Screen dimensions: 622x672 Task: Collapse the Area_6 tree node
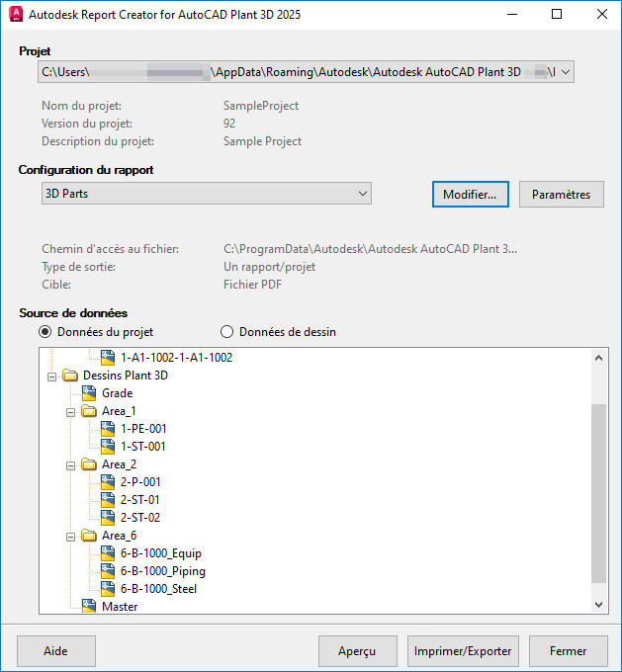71,537
